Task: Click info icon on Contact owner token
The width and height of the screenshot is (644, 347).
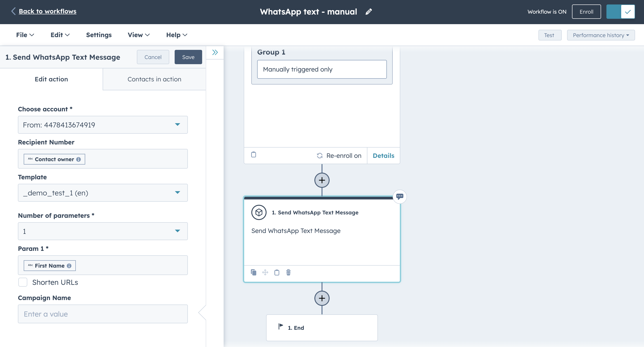Action: pos(78,159)
